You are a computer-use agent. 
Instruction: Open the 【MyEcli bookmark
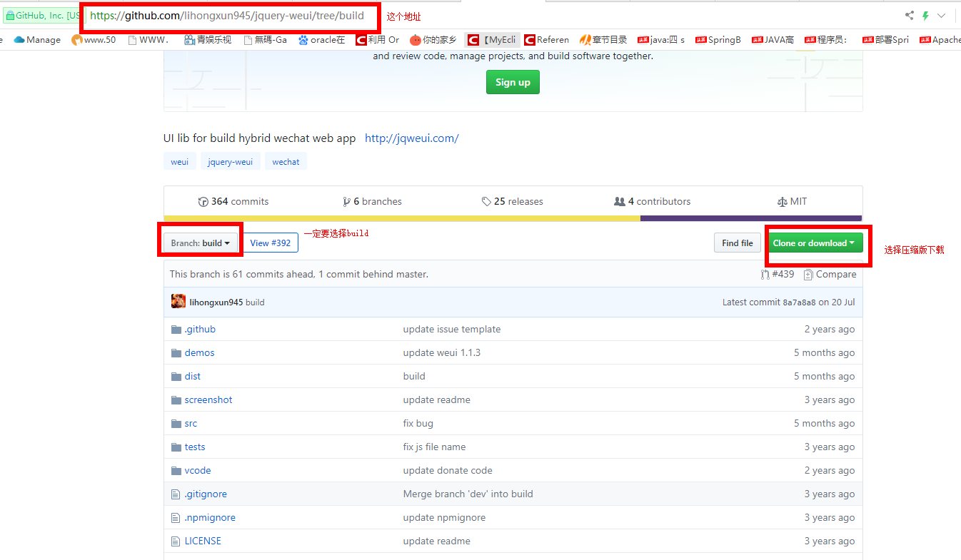(x=492, y=40)
